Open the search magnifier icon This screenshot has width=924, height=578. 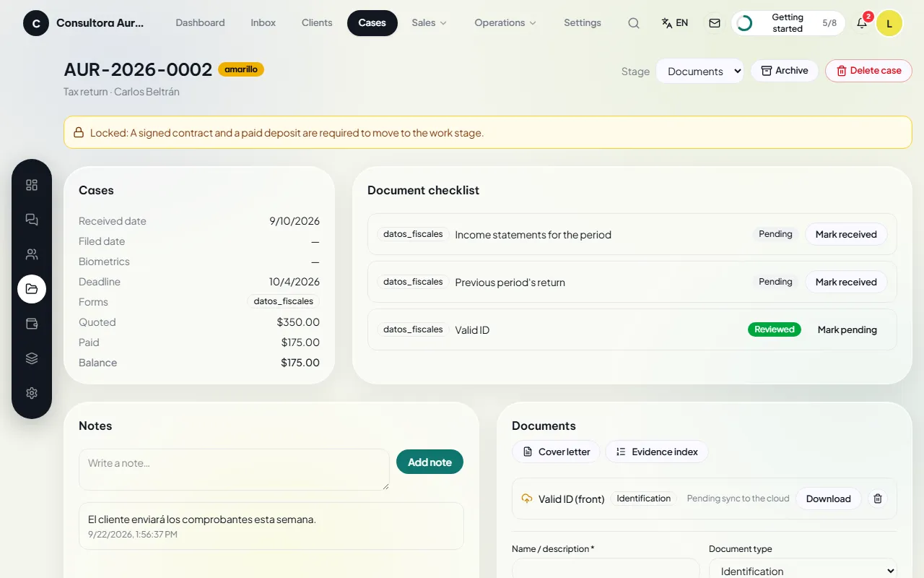coord(634,23)
